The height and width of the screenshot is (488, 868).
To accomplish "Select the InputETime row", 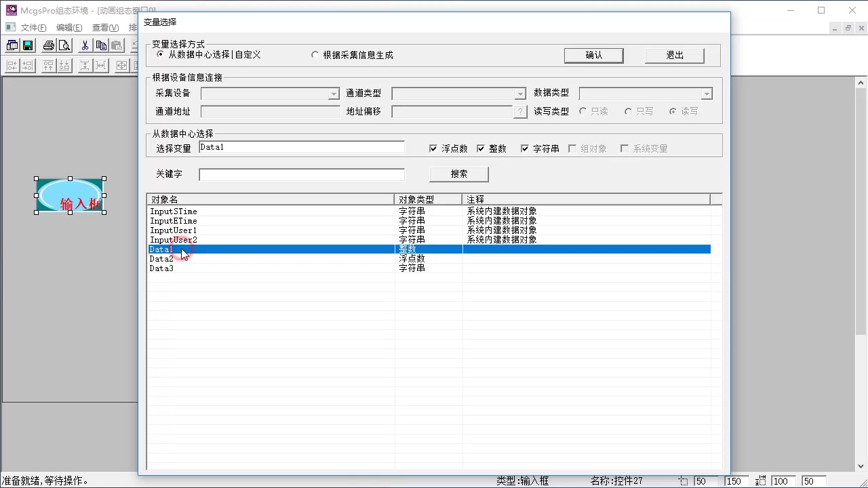I will click(429, 221).
